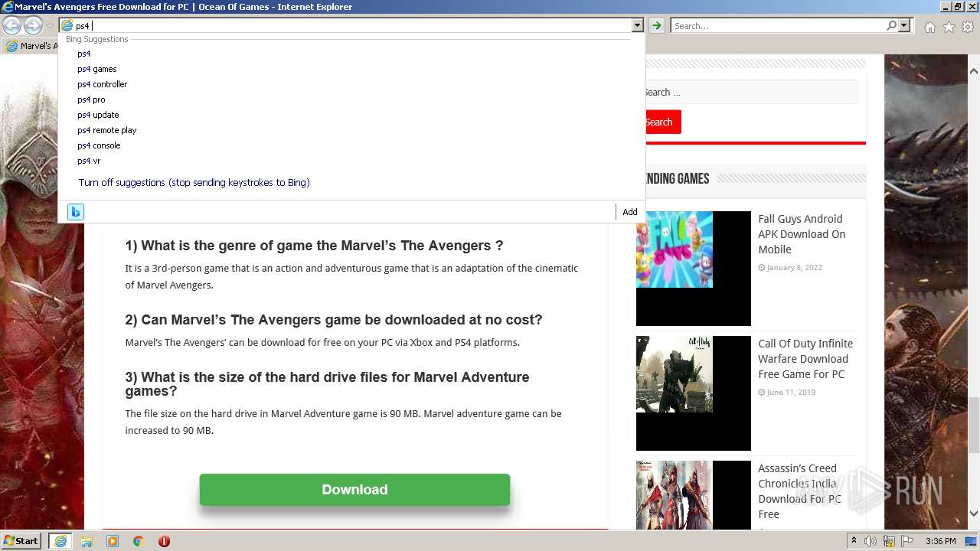This screenshot has height=551, width=980.
Task: Go back with the browser Back arrow
Action: coord(12,26)
